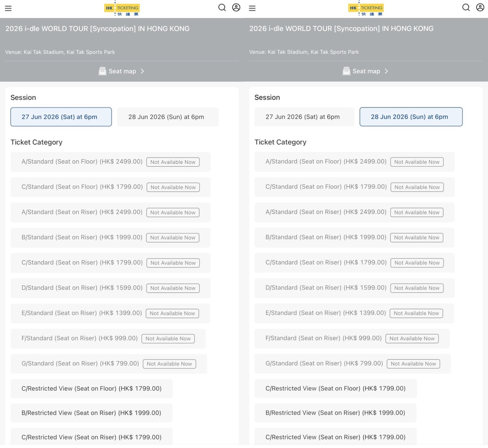Choose B/Restricted View Seat on Riser, left panel
Viewport: 488px width, 448px height.
pyautogui.click(x=91, y=413)
